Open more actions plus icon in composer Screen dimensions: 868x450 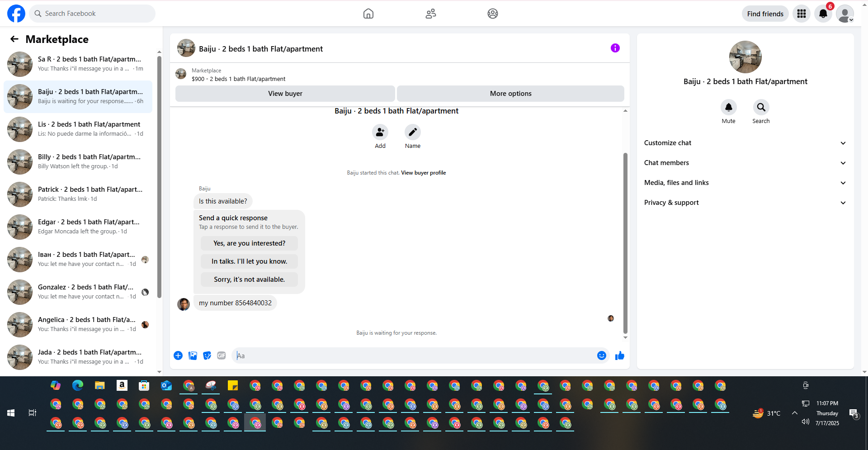(178, 355)
